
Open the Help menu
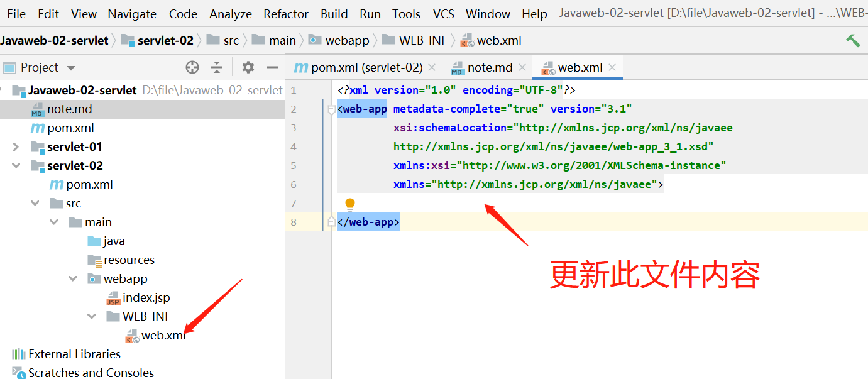click(x=534, y=14)
